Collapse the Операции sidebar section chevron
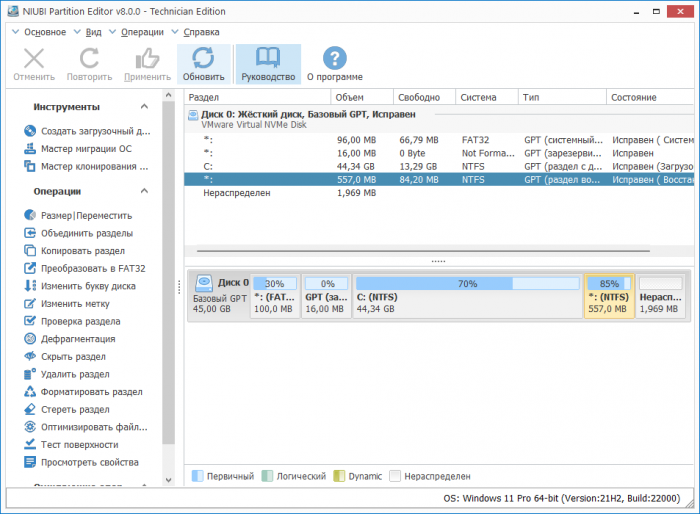Image resolution: width=700 pixels, height=514 pixels. (144, 191)
